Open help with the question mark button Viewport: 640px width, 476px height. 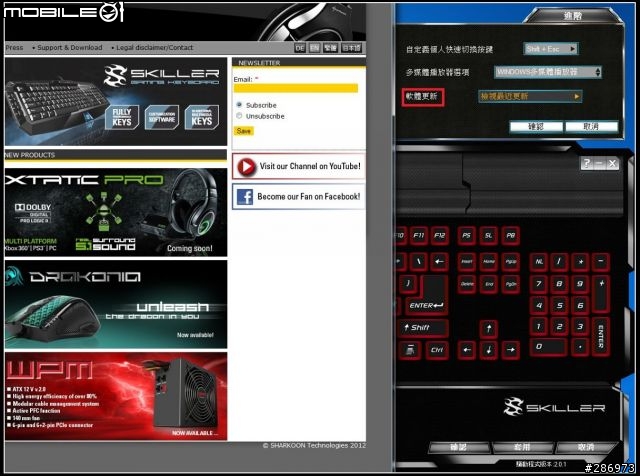586,164
